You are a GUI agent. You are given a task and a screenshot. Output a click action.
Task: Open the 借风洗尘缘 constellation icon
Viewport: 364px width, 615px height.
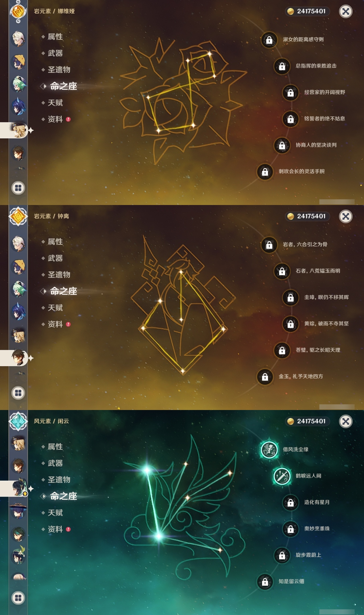tap(269, 450)
